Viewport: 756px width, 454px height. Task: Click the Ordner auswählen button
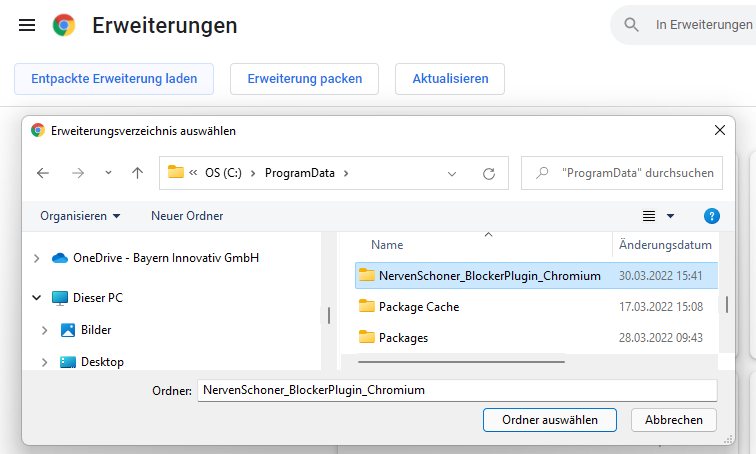[550, 420]
